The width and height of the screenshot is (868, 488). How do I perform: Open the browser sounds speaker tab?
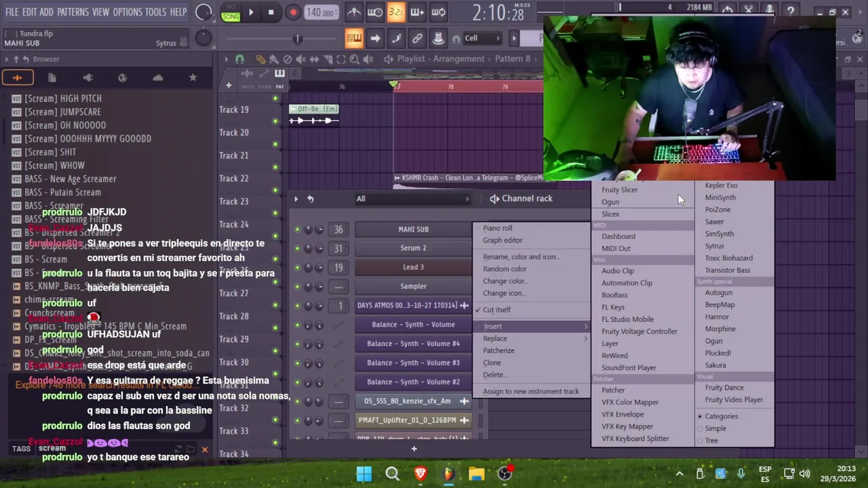(87, 78)
